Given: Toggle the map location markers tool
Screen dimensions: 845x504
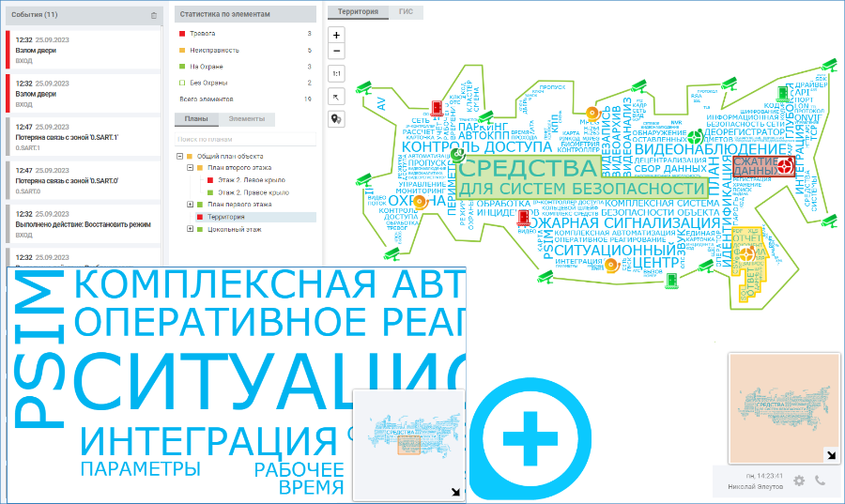Looking at the screenshot, I should [336, 119].
